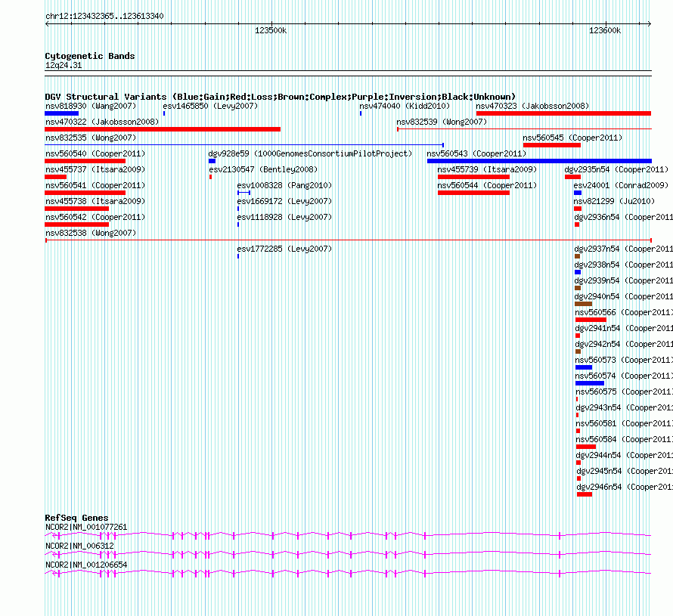Open the NCOR2|NM_001077261 gene label
The image size is (673, 616).
86,528
